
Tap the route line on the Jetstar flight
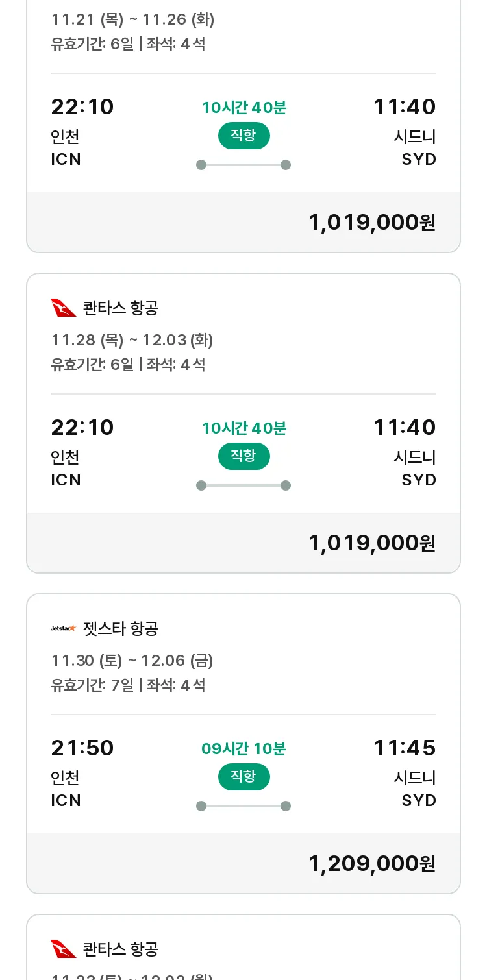[243, 806]
